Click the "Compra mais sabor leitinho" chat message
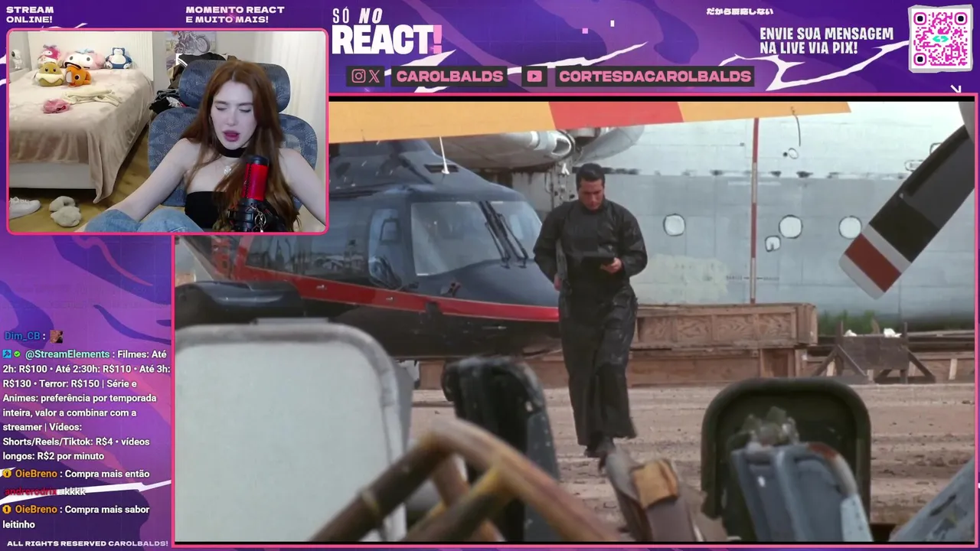The image size is (980, 551). click(77, 517)
